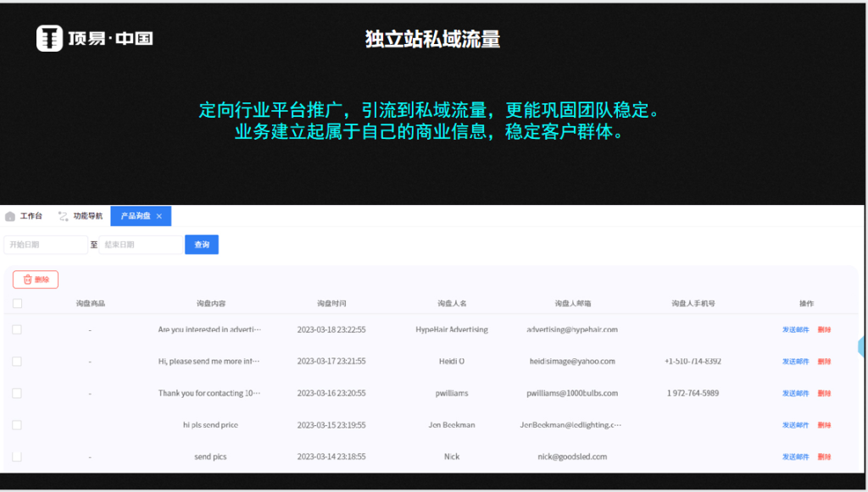
Task: Check the HypeHair Advertising row checkbox
Action: point(17,329)
